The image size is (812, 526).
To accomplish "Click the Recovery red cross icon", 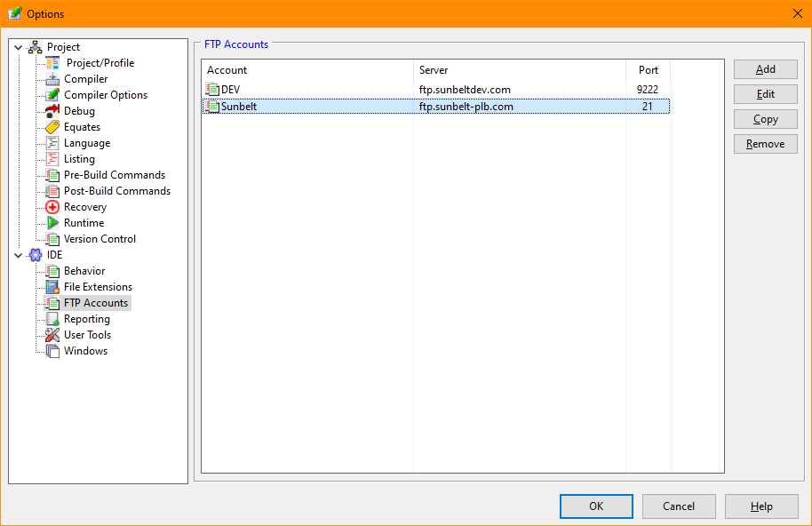I will (52, 207).
